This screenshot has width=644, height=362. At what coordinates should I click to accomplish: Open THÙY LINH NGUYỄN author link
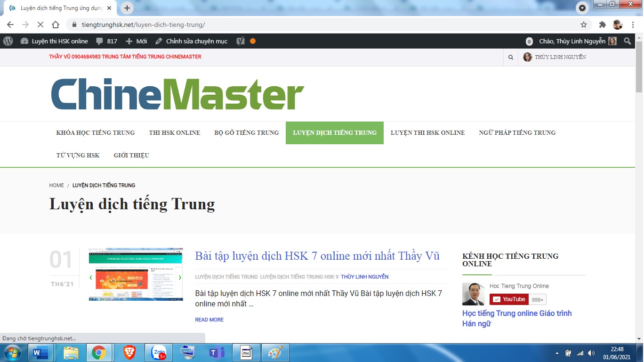(x=365, y=277)
